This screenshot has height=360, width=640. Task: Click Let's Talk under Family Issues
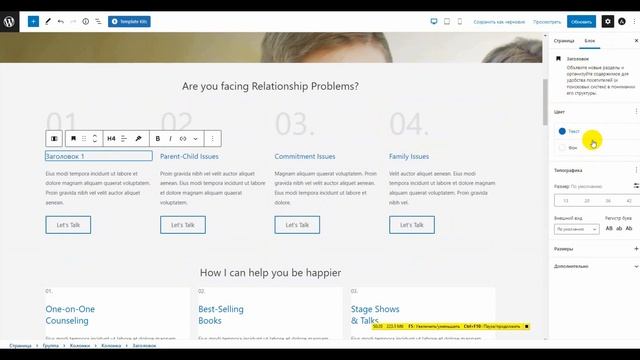coord(412,225)
